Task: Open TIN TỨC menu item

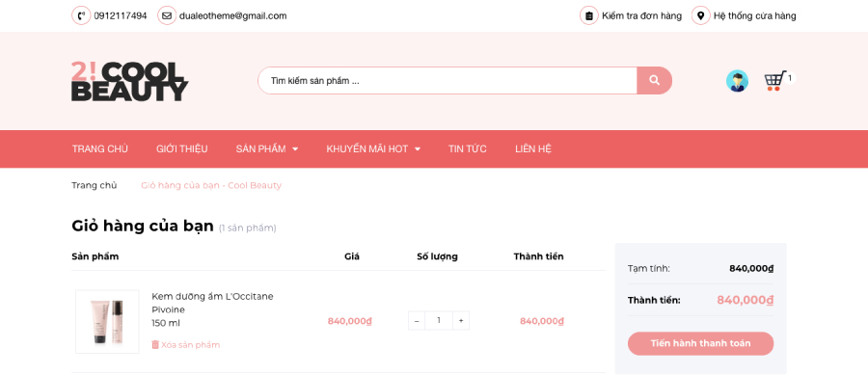Action: [468, 148]
